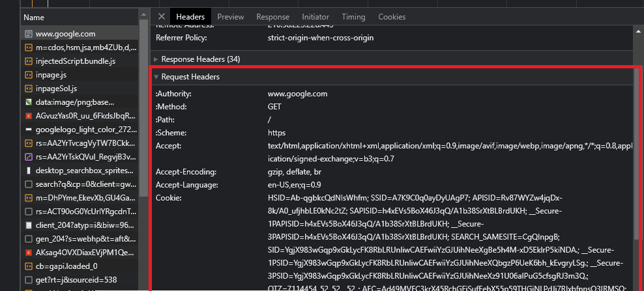Select the AGvuzYas0R_uu request

pos(80,116)
